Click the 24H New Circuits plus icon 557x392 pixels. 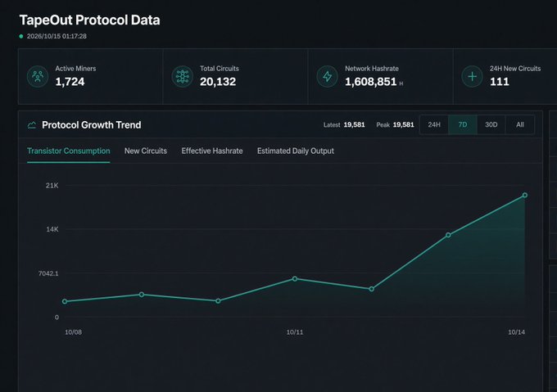472,76
